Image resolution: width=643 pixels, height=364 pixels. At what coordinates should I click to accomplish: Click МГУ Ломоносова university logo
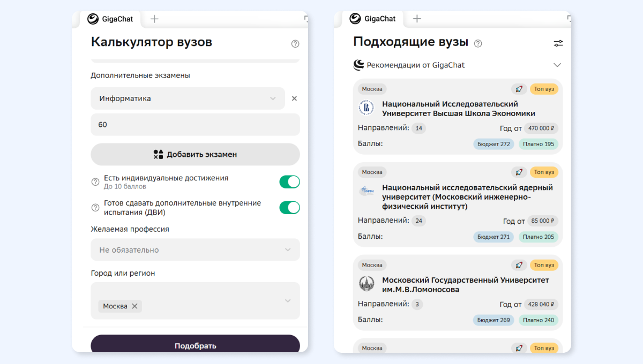click(x=367, y=284)
